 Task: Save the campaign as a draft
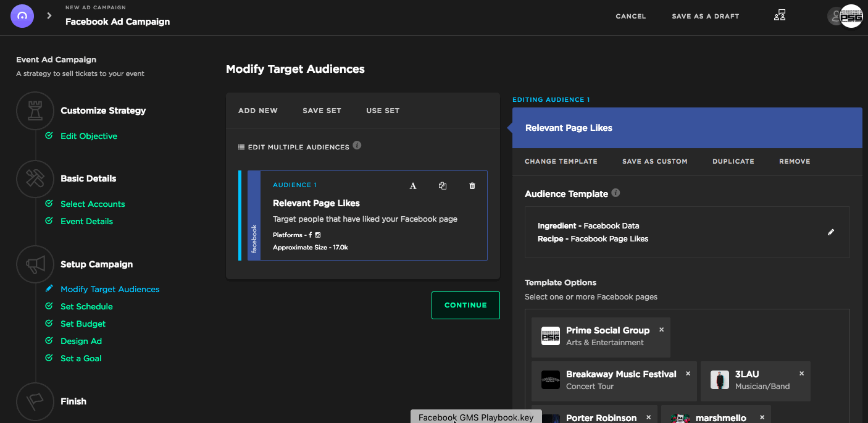pyautogui.click(x=705, y=16)
